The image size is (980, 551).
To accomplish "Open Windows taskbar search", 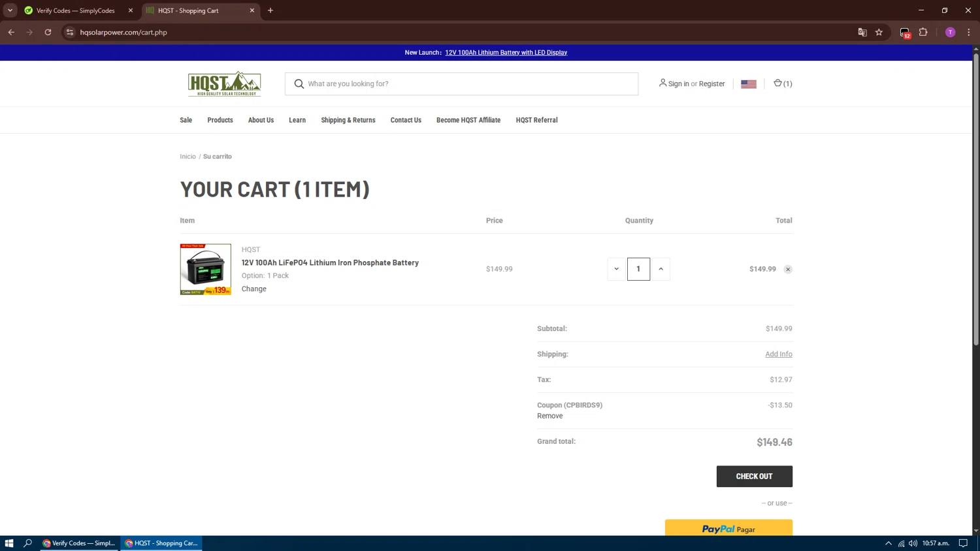I will [27, 543].
